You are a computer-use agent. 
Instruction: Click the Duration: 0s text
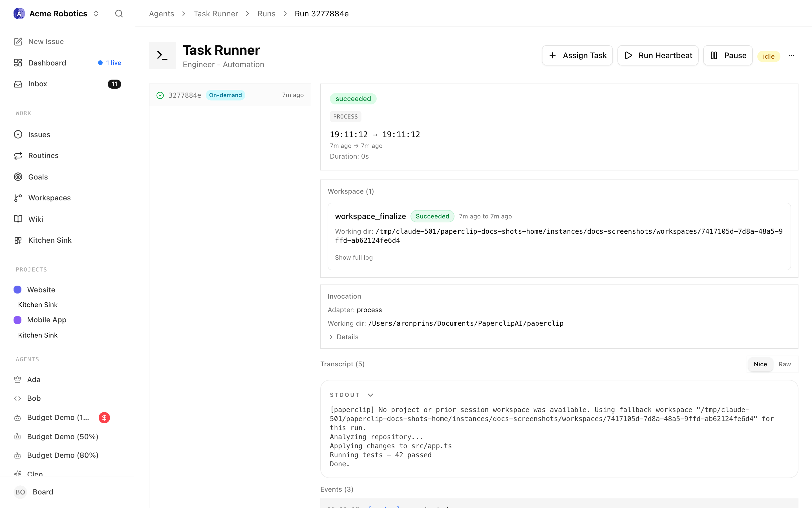tap(349, 156)
